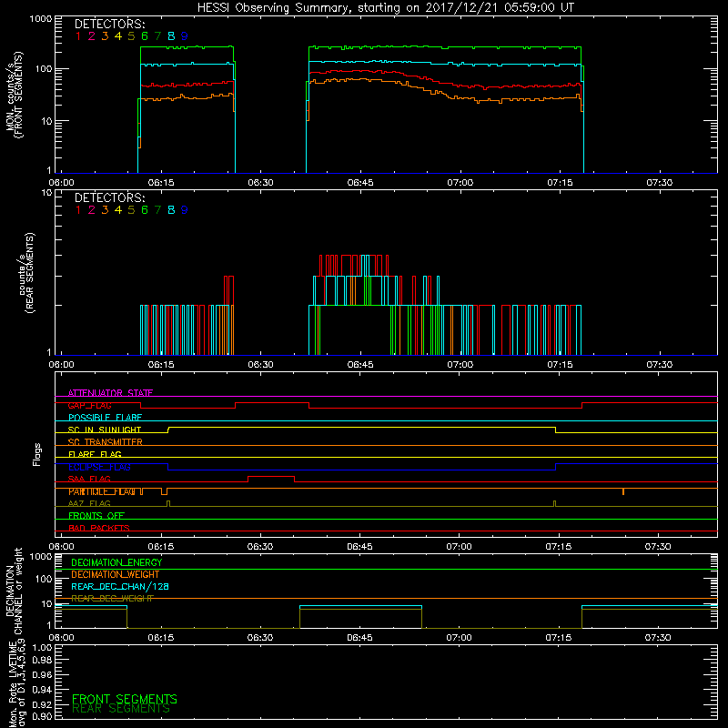Click DETECTORS: label in rear segments plot
This screenshot has height=728, width=728.
pyautogui.click(x=109, y=198)
